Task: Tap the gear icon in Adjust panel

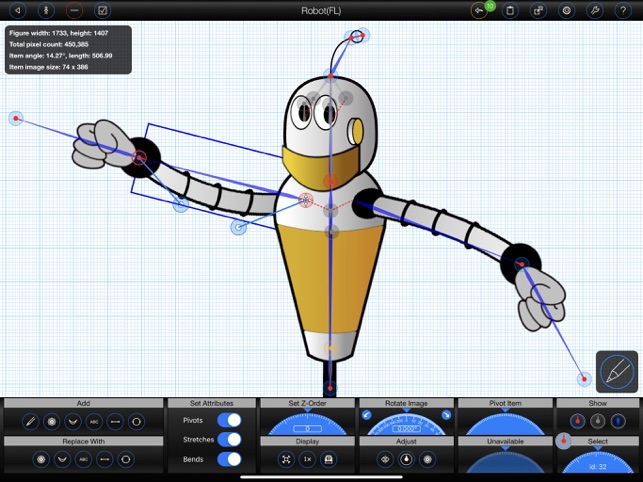Action: pos(428,459)
